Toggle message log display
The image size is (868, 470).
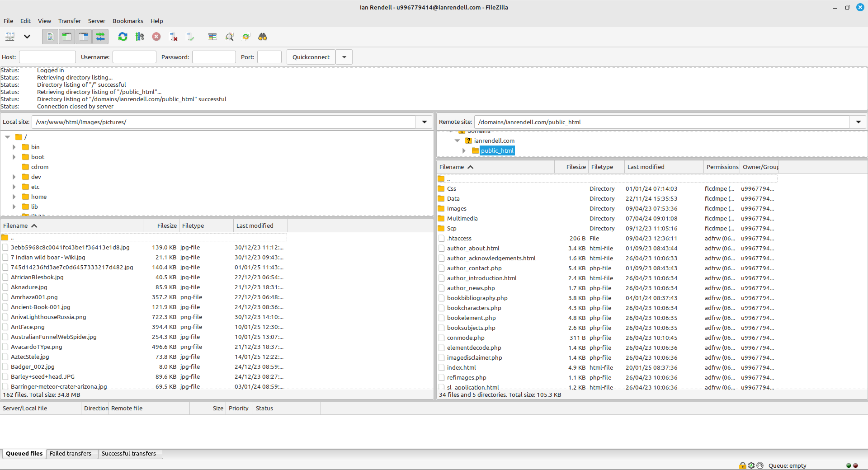[50, 37]
